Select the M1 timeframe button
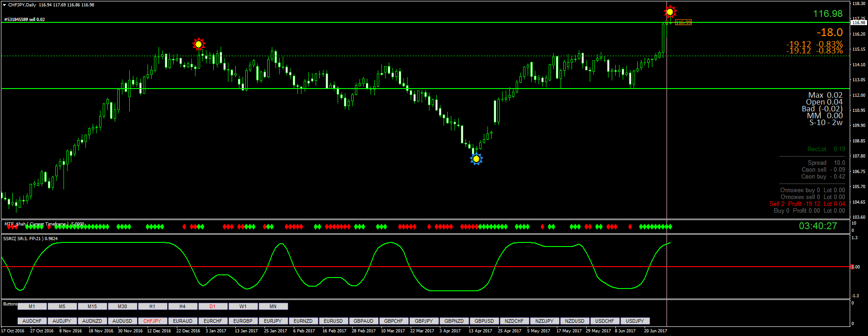This screenshot has width=868, height=336. [32, 306]
